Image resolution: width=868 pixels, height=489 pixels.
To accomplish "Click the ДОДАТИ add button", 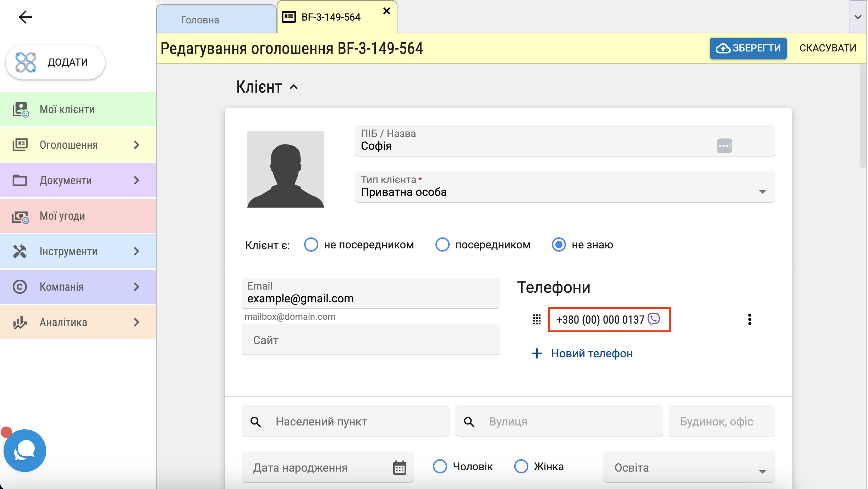I will click(55, 62).
